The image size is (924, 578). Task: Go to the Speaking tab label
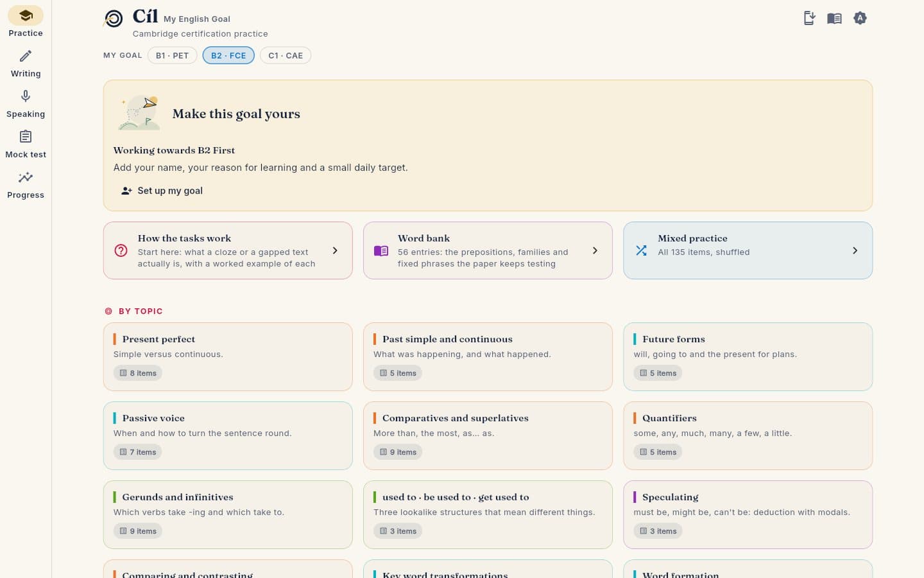(26, 114)
